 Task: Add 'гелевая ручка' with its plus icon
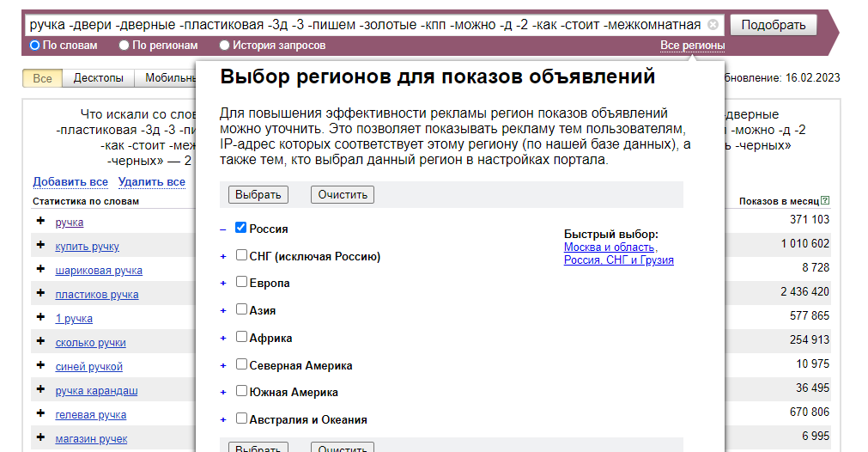[x=40, y=413]
